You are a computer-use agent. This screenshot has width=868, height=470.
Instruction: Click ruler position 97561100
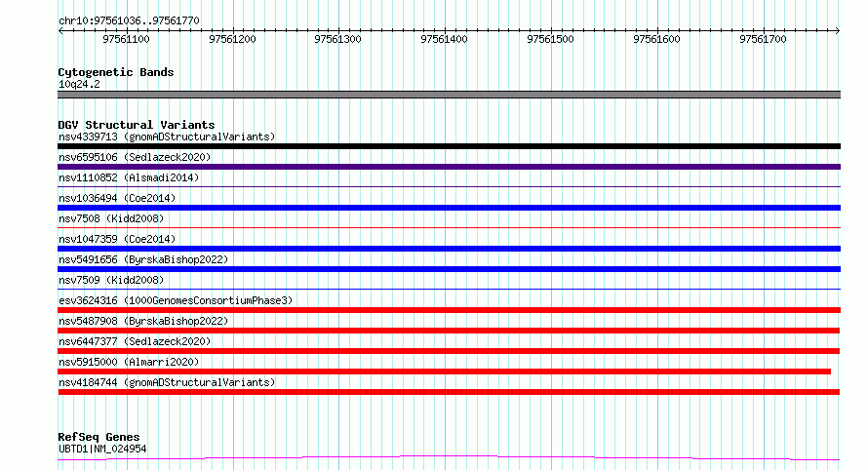[126, 39]
